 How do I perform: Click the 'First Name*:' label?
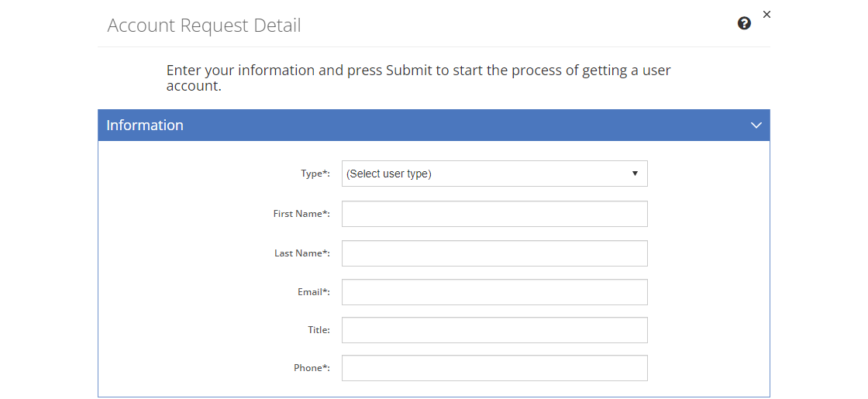pos(301,214)
